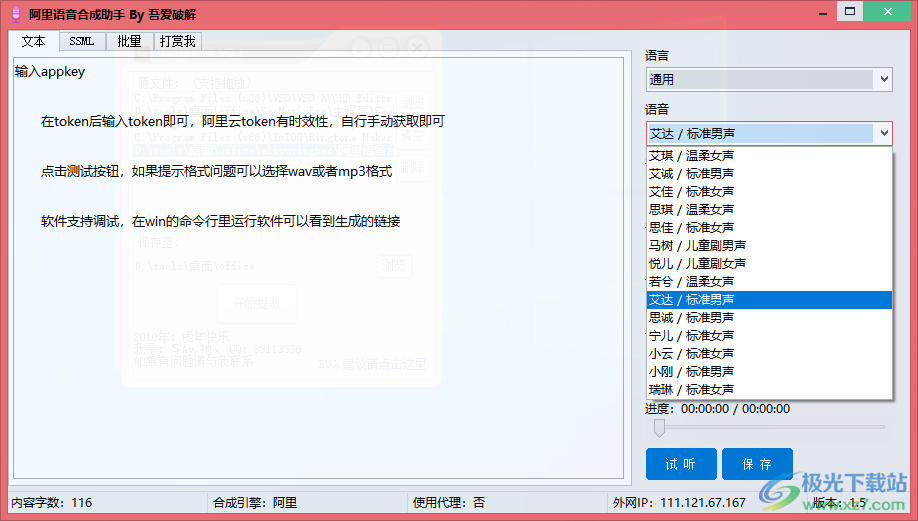The image size is (918, 521).
Task: Pick 瑞琳 / 标准女声 voice
Action: 769,390
